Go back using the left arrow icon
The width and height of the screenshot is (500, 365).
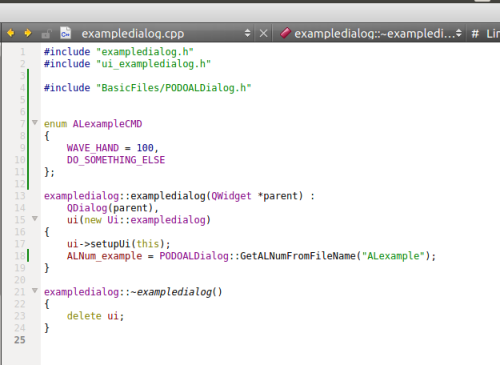[11, 33]
